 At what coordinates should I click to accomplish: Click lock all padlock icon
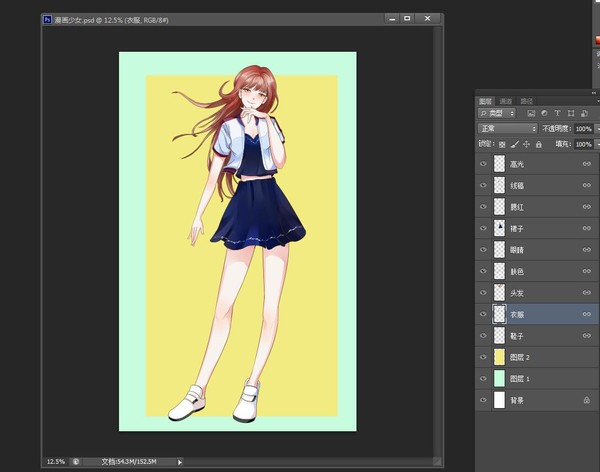pos(538,144)
